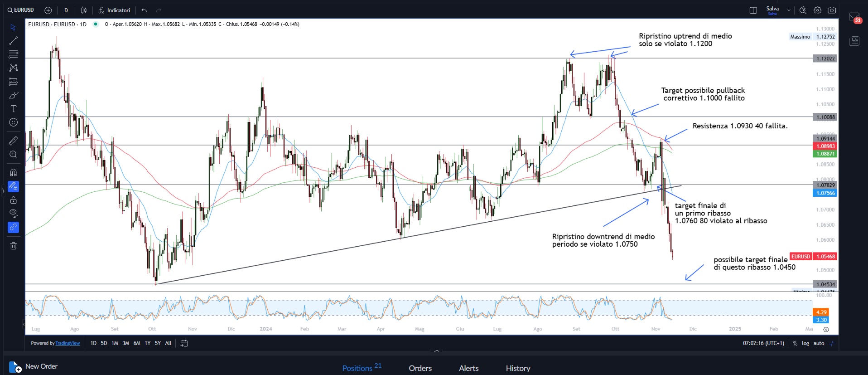Open the news panel icon
This screenshot has width=868, height=375.
pos(854,41)
